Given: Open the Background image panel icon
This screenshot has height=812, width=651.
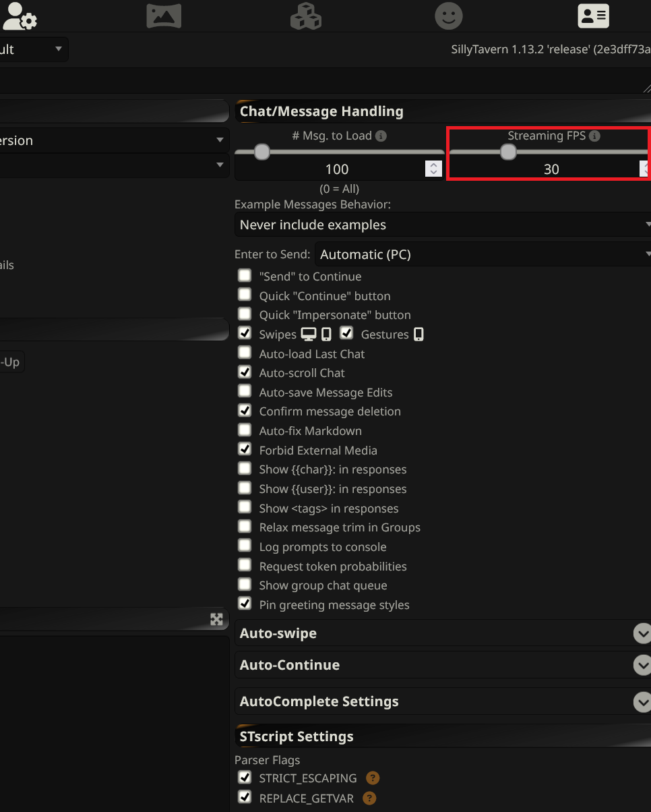Looking at the screenshot, I should [164, 16].
